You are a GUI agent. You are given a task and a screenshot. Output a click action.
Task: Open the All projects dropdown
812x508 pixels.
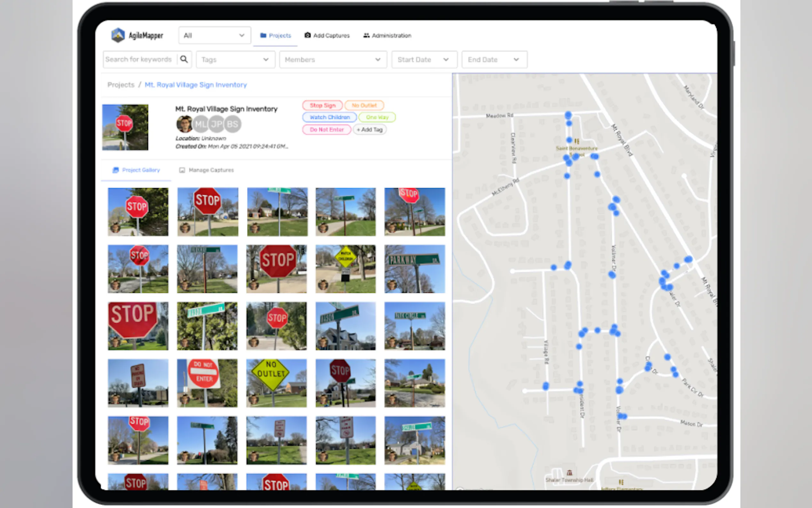point(215,35)
